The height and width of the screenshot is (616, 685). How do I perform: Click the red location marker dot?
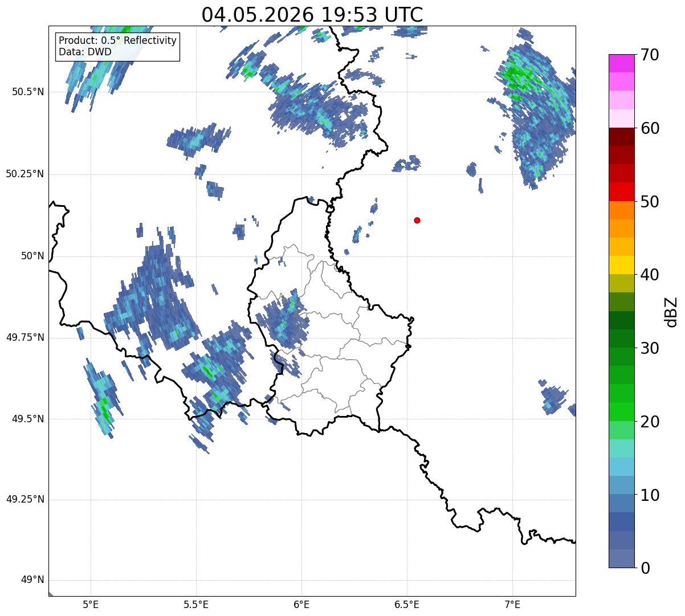click(417, 220)
